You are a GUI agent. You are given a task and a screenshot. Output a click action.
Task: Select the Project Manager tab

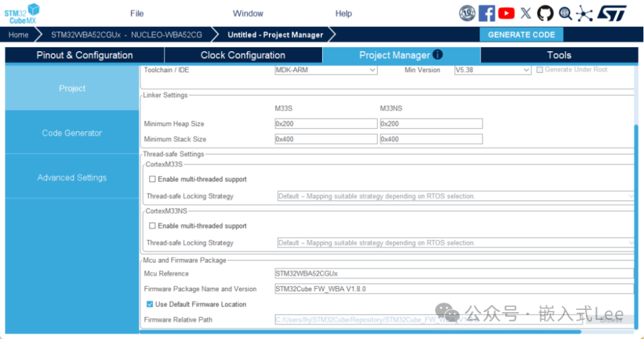[401, 55]
